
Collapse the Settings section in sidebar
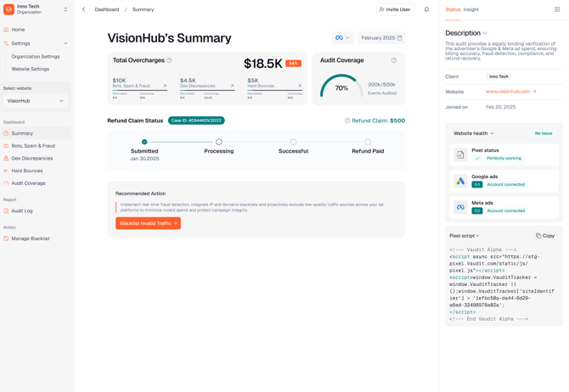[65, 43]
